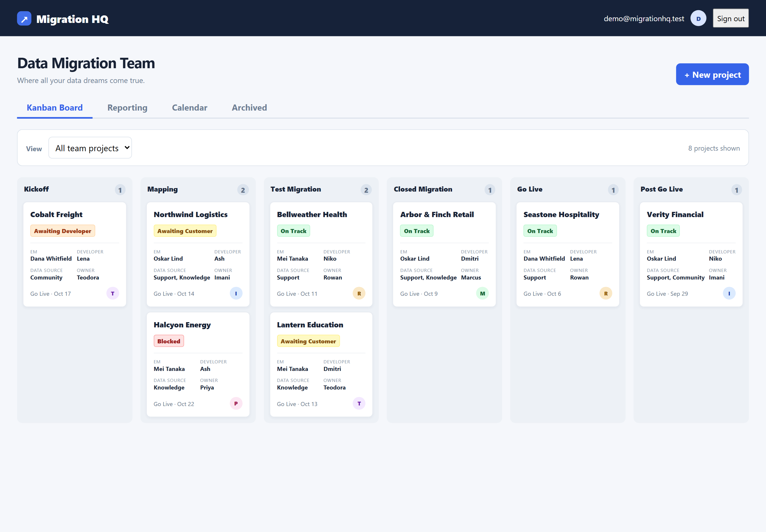Click the Mapping column count badge
Image resolution: width=766 pixels, height=532 pixels.
tap(243, 190)
